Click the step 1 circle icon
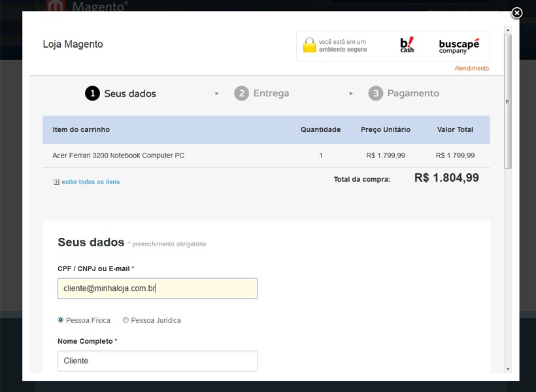Viewport: 536px width, 392px height. [x=92, y=93]
